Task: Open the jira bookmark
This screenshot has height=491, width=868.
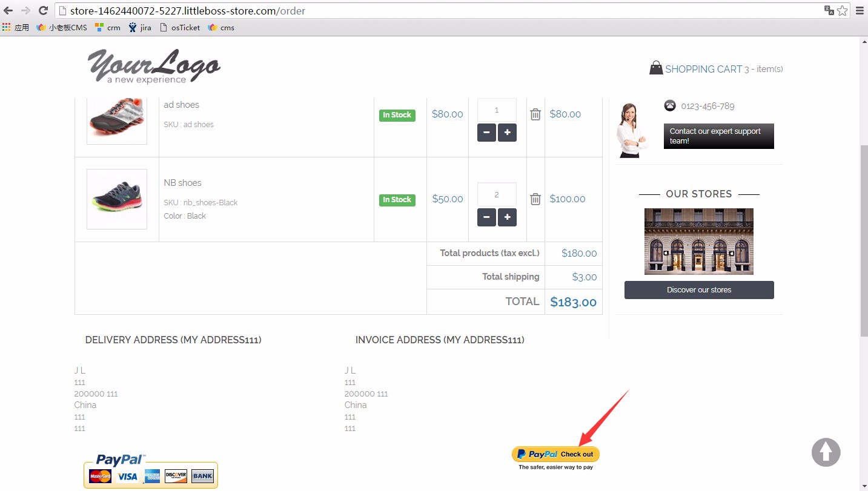Action: 140,27
